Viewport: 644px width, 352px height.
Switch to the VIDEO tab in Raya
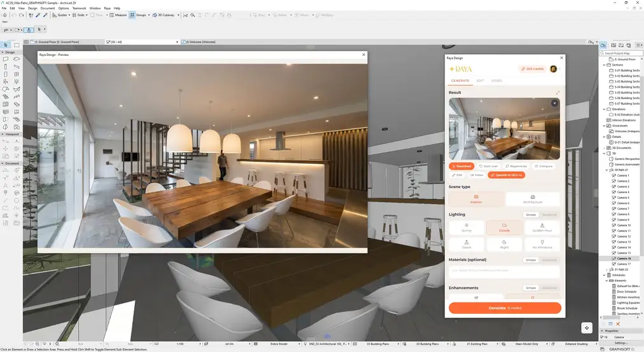pyautogui.click(x=497, y=81)
